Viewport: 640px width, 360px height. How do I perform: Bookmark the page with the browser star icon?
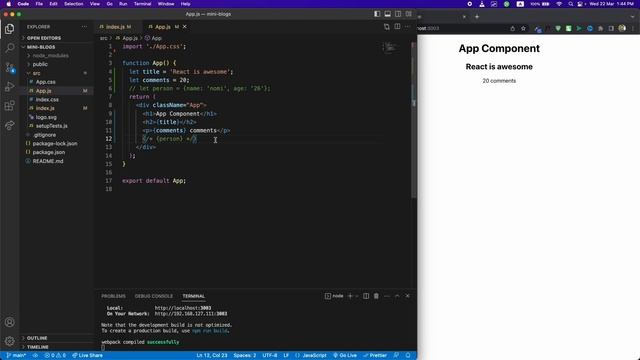click(523, 29)
